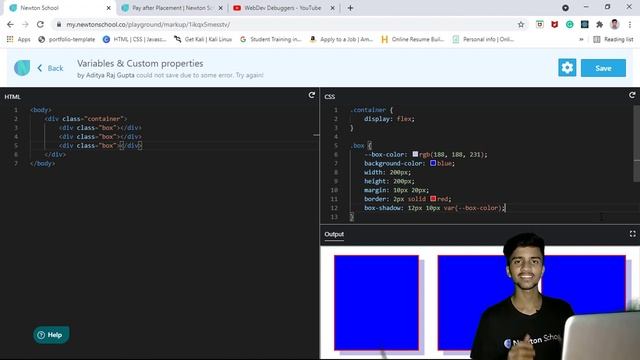Open the Get Kali | Kali Linux bookmark
This screenshot has width=640, height=360.
[203, 39]
